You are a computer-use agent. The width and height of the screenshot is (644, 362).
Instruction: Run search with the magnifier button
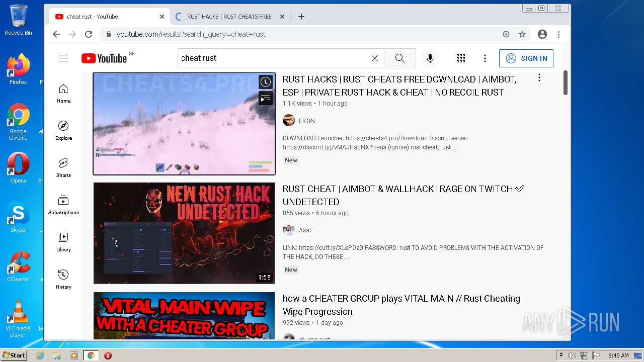[x=400, y=58]
